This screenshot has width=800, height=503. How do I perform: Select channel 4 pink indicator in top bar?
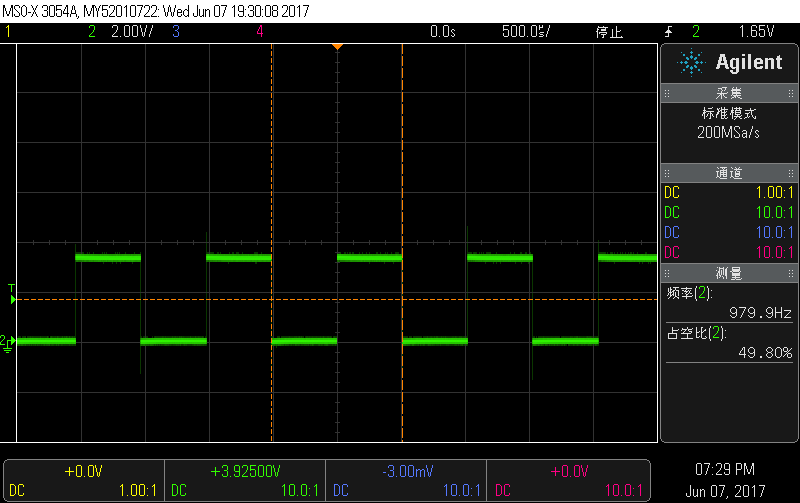tap(260, 32)
